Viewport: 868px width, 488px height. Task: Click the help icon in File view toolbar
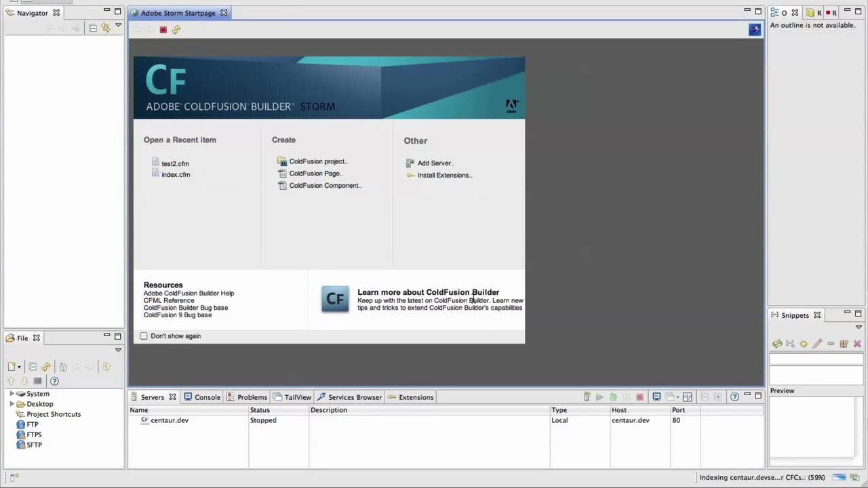pyautogui.click(x=54, y=381)
